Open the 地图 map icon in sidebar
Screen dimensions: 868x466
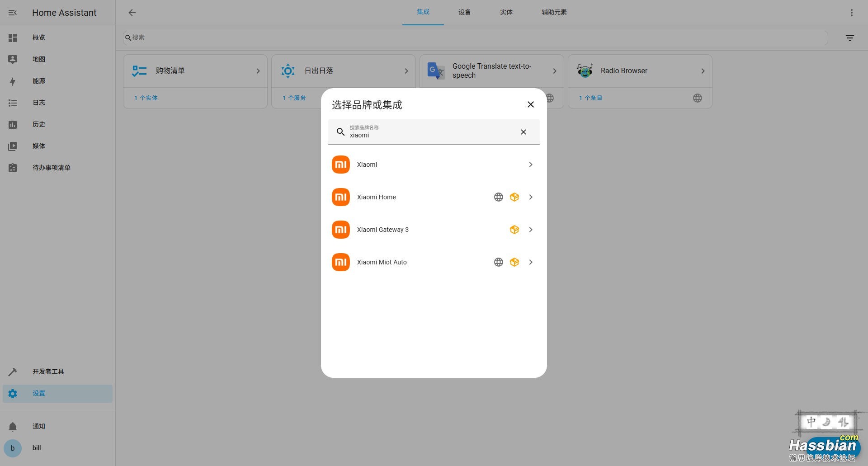click(13, 59)
